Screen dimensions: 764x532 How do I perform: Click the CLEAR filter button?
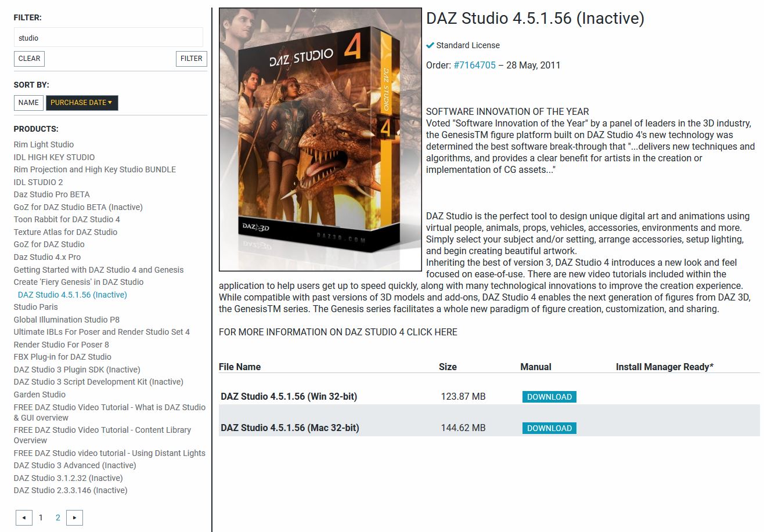click(29, 59)
